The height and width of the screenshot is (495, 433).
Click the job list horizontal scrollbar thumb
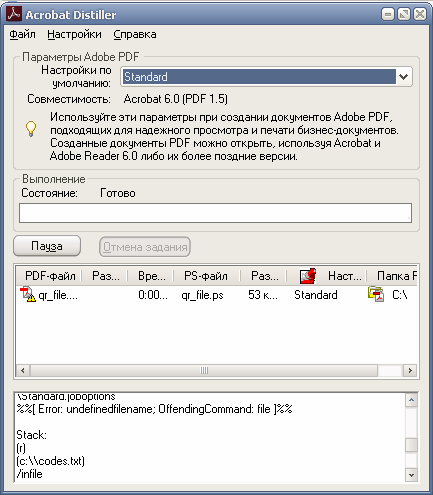(204, 370)
